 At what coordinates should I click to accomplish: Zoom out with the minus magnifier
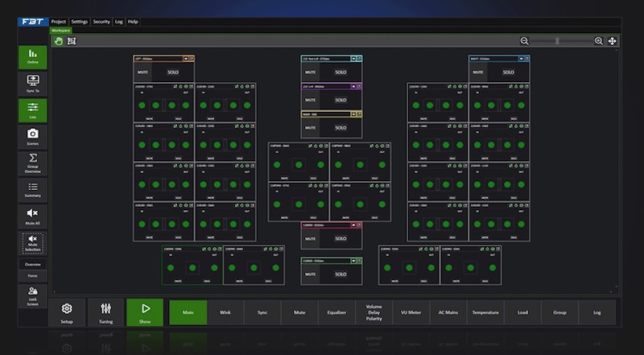[525, 41]
